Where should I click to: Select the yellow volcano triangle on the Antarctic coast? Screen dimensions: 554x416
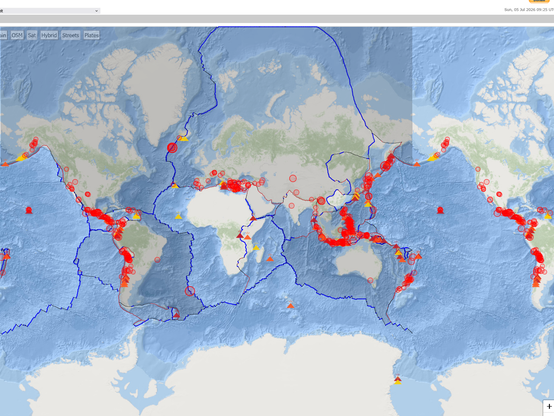pyautogui.click(x=398, y=382)
